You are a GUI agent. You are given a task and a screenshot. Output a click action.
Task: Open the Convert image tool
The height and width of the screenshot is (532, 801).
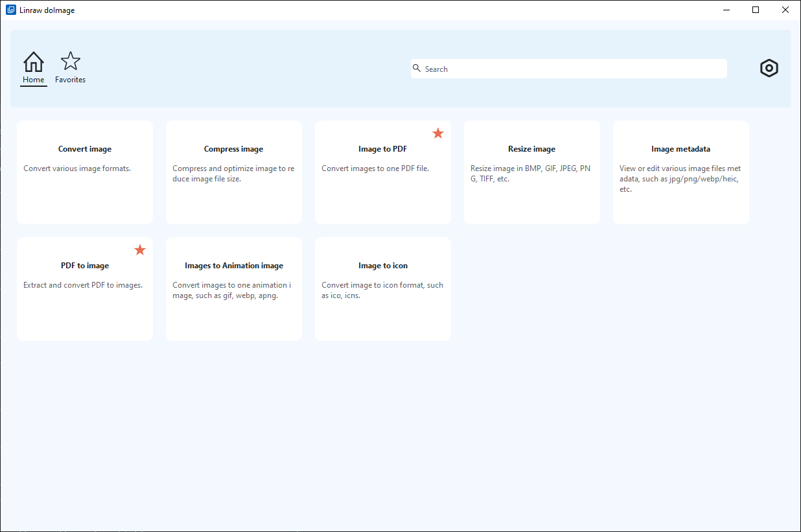click(x=85, y=172)
